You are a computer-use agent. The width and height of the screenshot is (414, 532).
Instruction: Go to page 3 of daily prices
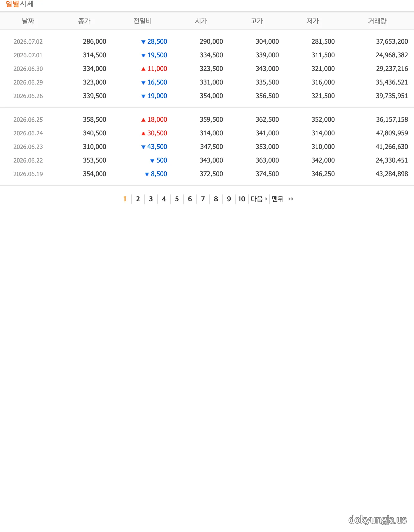coord(151,199)
